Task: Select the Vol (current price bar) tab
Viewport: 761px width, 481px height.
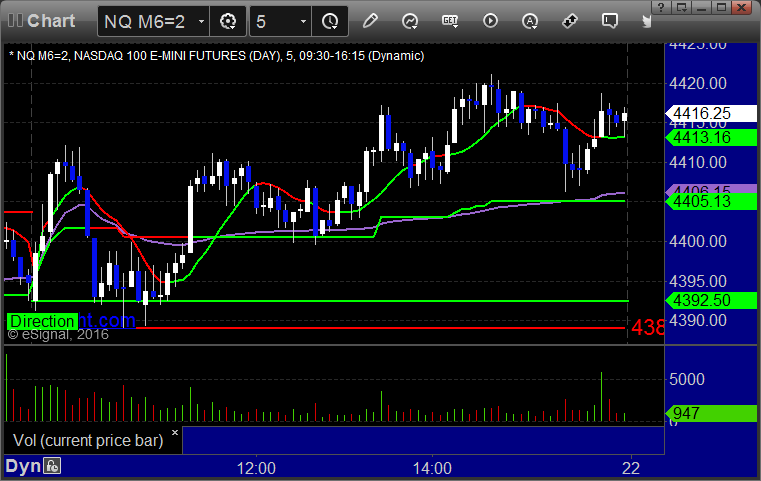Action: coord(88,440)
